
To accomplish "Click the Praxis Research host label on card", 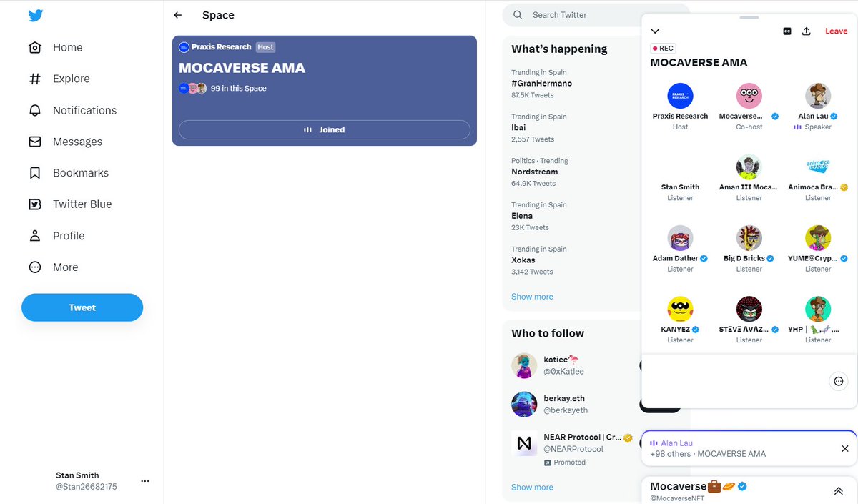I will click(221, 47).
